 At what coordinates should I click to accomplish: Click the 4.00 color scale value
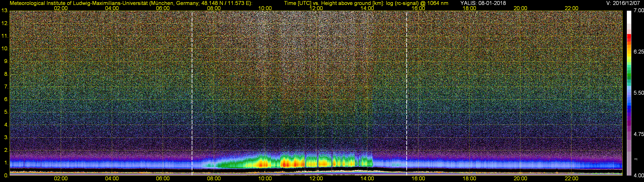[639, 176]
